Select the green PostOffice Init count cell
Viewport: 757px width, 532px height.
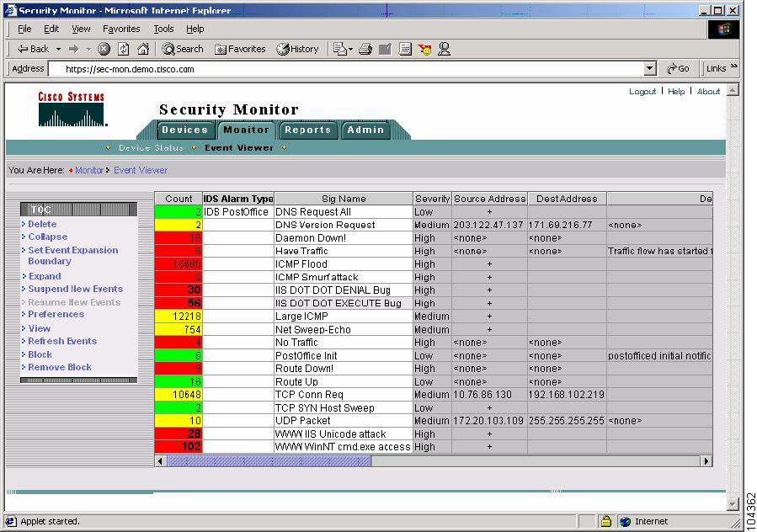(x=179, y=356)
